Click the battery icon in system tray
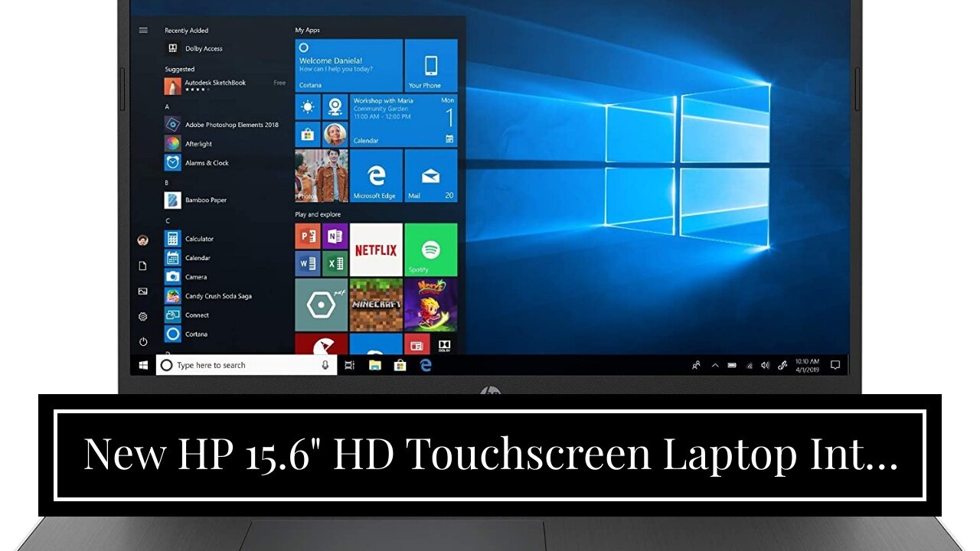This screenshot has height=551, width=980. [732, 365]
